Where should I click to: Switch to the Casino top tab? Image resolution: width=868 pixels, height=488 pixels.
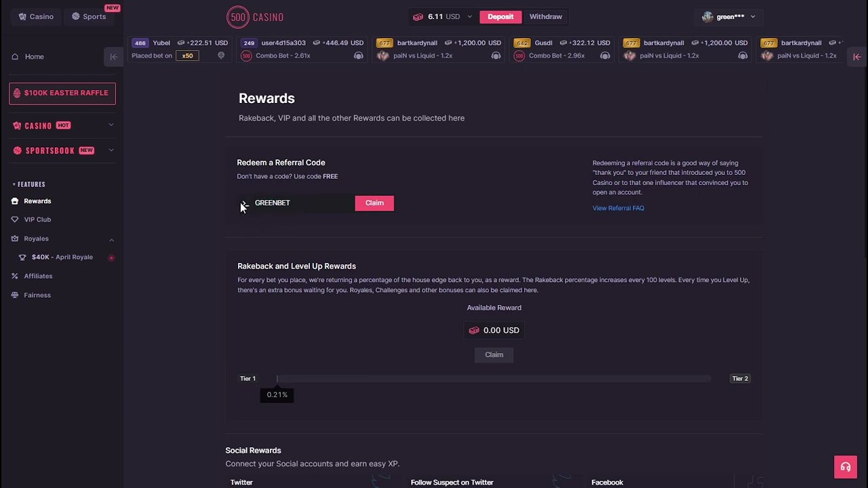[36, 17]
